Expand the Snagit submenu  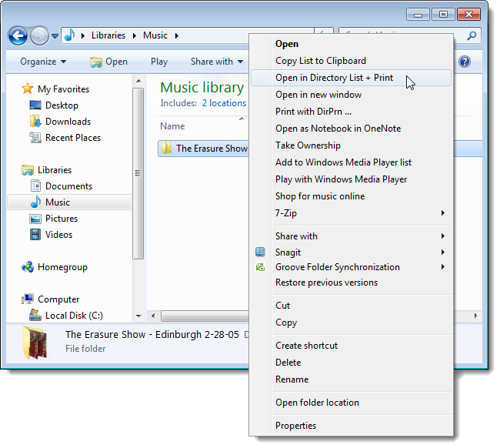442,252
